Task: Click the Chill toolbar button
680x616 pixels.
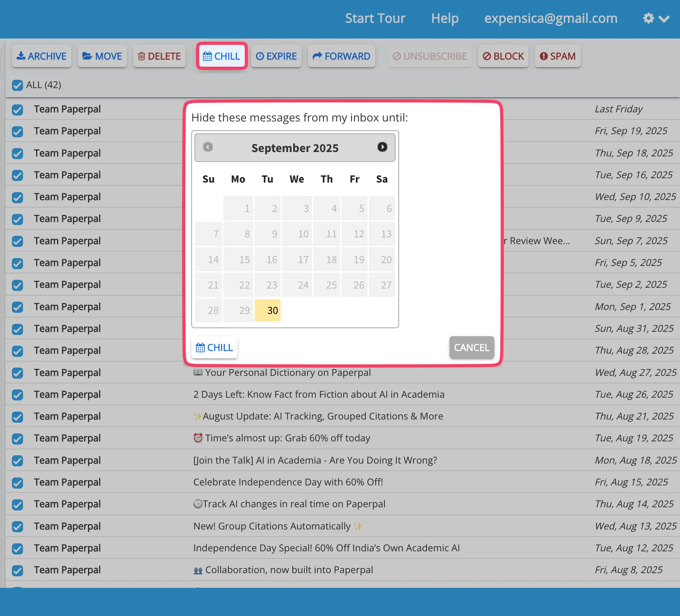Action: [222, 56]
